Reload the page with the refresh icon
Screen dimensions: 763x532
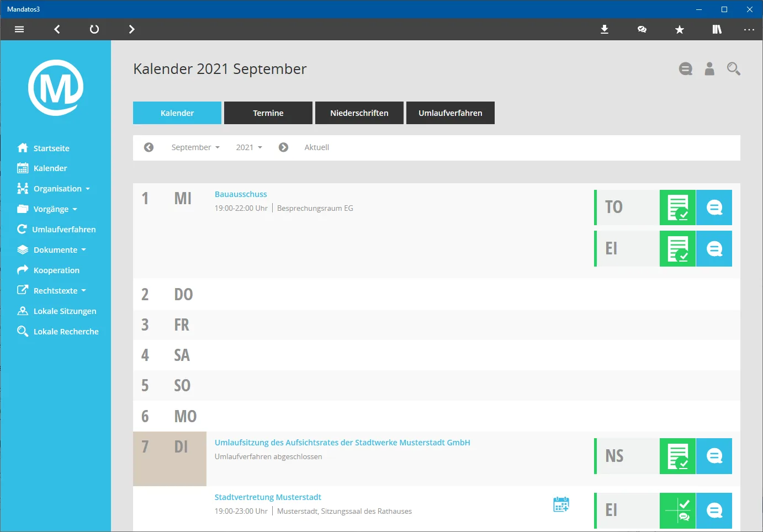pos(94,29)
